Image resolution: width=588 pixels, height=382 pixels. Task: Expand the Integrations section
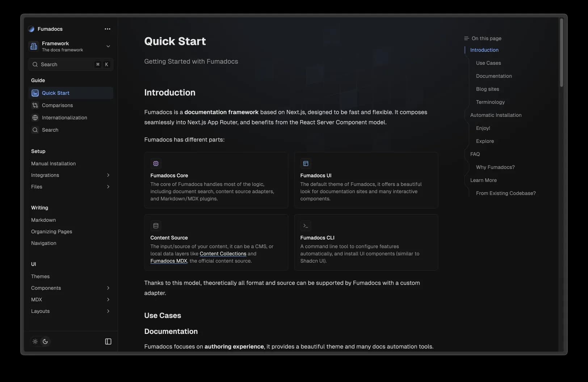(108, 175)
